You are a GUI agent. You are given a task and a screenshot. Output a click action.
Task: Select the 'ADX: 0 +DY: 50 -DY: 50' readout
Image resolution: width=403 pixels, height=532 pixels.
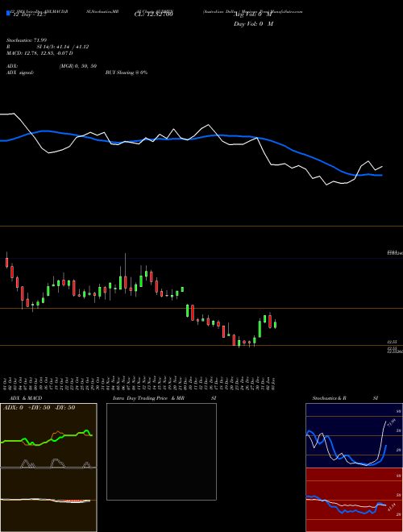(39, 408)
